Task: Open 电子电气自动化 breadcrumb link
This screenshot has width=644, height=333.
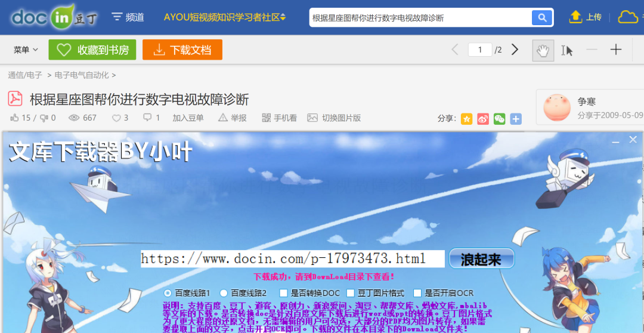Action: tap(82, 75)
